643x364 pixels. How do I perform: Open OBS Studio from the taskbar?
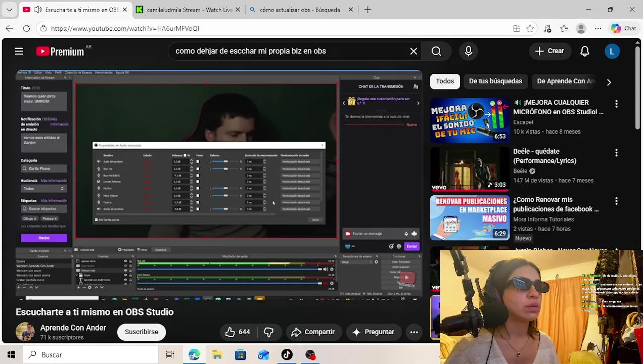(310, 355)
